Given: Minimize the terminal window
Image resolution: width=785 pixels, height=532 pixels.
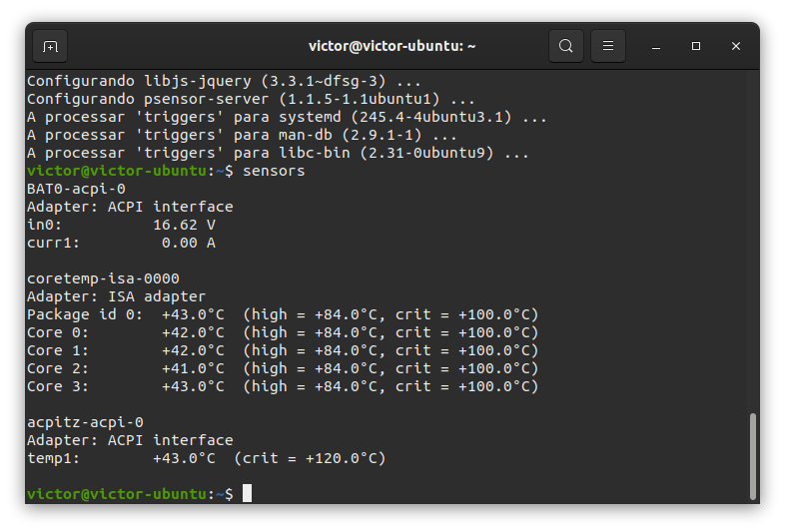Looking at the screenshot, I should (x=656, y=47).
